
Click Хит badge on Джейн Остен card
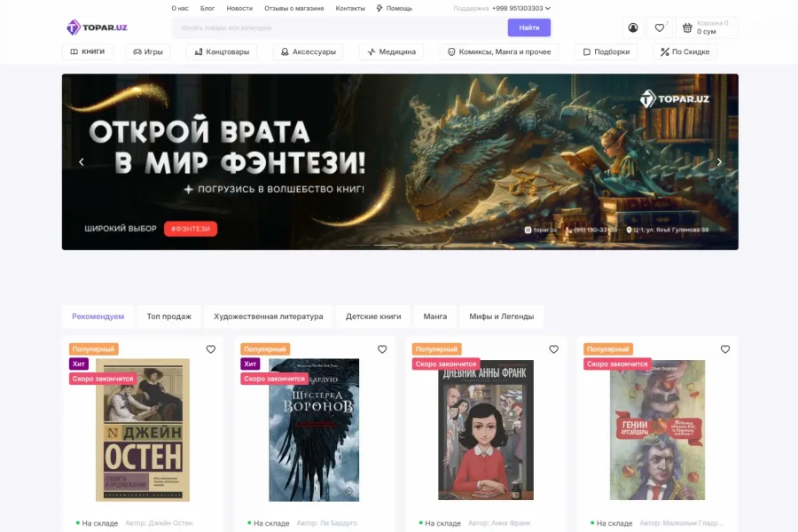79,364
